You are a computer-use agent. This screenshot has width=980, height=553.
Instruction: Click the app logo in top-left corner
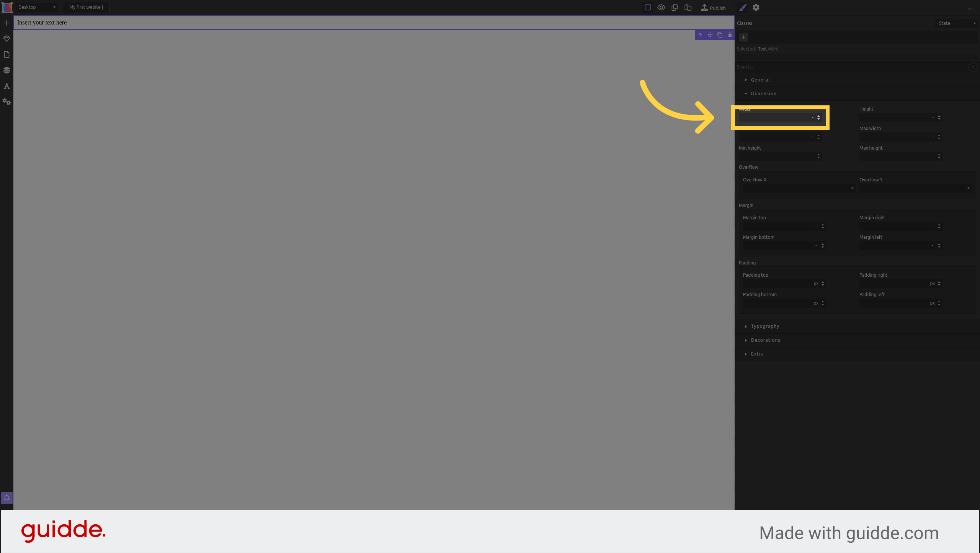click(7, 7)
